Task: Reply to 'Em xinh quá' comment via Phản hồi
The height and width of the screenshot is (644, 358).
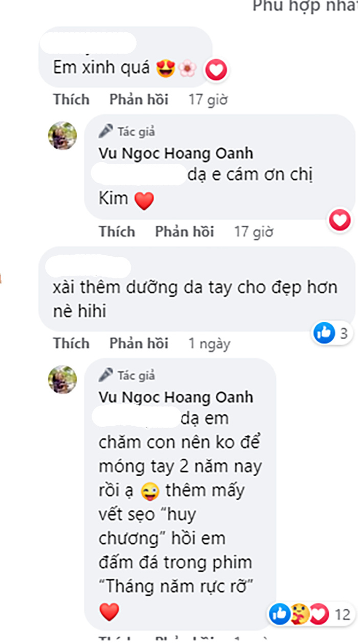Action: 139,99
